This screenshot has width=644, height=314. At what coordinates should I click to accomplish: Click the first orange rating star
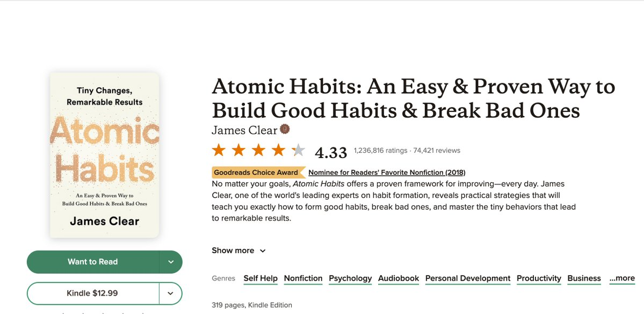(219, 150)
